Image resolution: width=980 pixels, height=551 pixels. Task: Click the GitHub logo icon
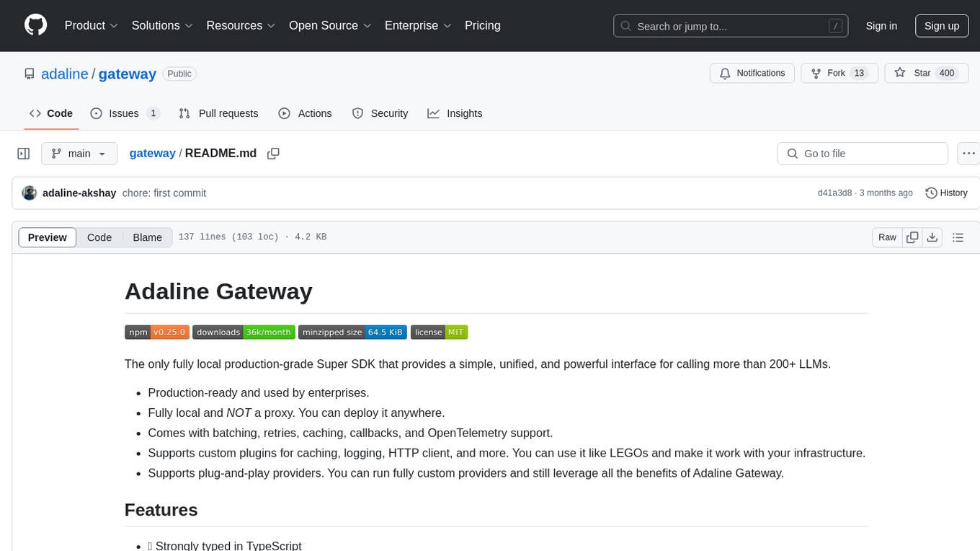[35, 25]
